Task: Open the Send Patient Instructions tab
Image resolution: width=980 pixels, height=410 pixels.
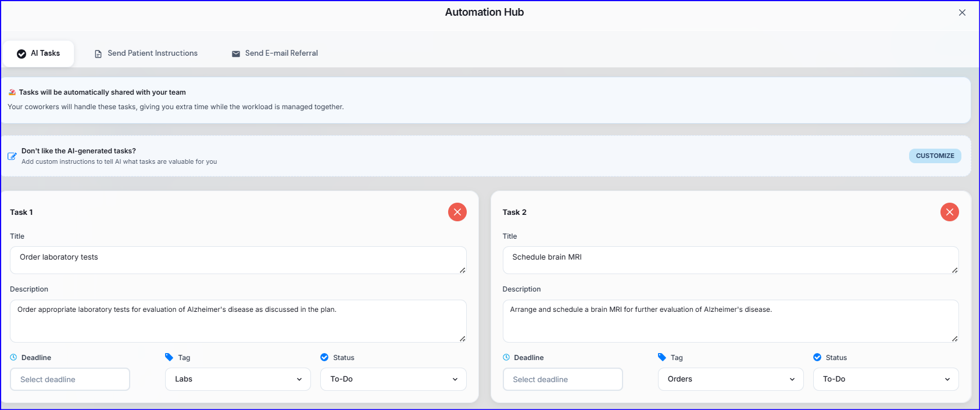Action: click(x=146, y=53)
